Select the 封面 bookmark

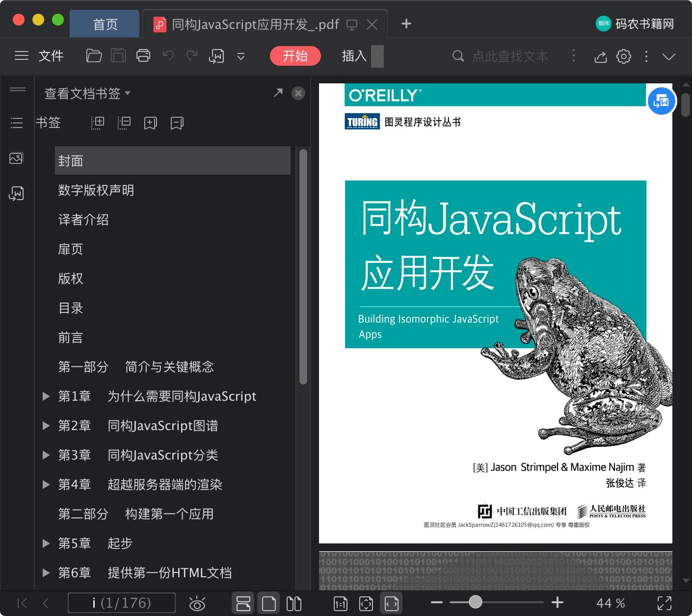point(172,160)
